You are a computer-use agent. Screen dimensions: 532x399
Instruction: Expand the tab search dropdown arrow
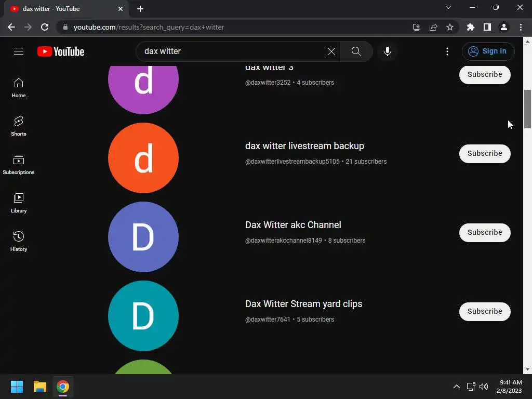point(448,7)
